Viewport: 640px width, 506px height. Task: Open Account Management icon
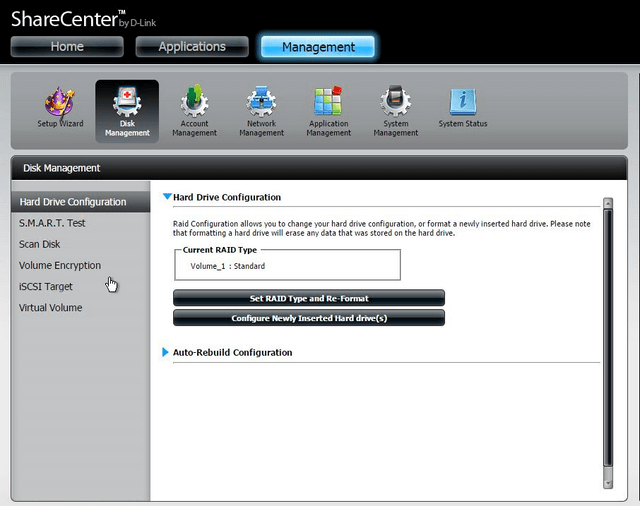[x=194, y=104]
